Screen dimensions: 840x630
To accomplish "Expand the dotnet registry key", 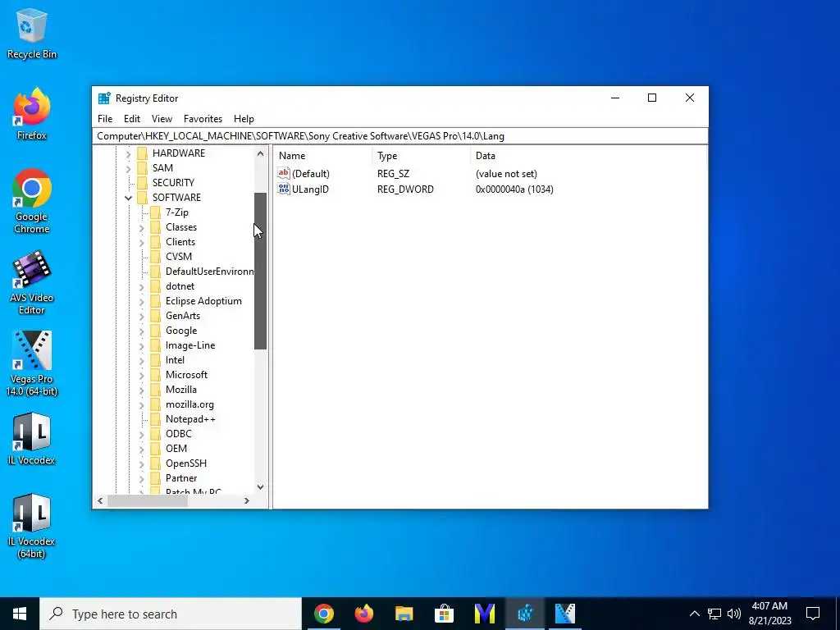I will pyautogui.click(x=141, y=286).
